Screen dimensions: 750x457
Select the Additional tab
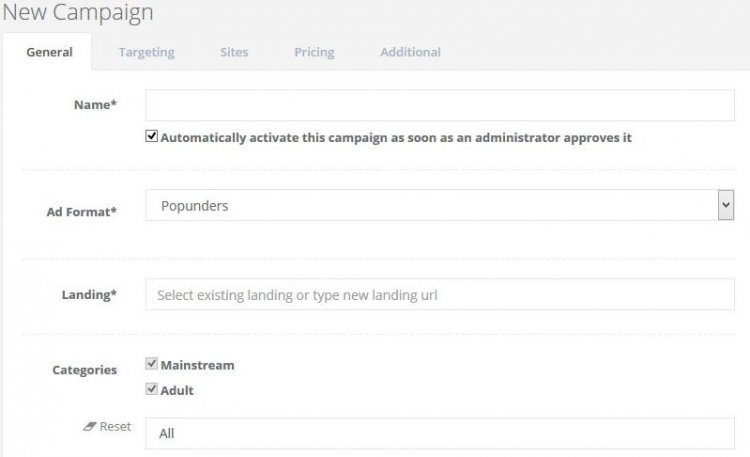410,52
